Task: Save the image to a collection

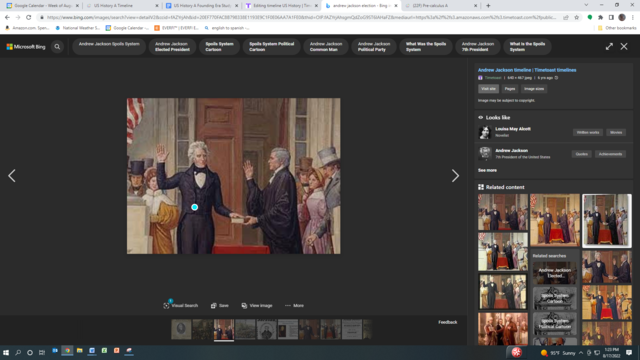Action: 220,305
